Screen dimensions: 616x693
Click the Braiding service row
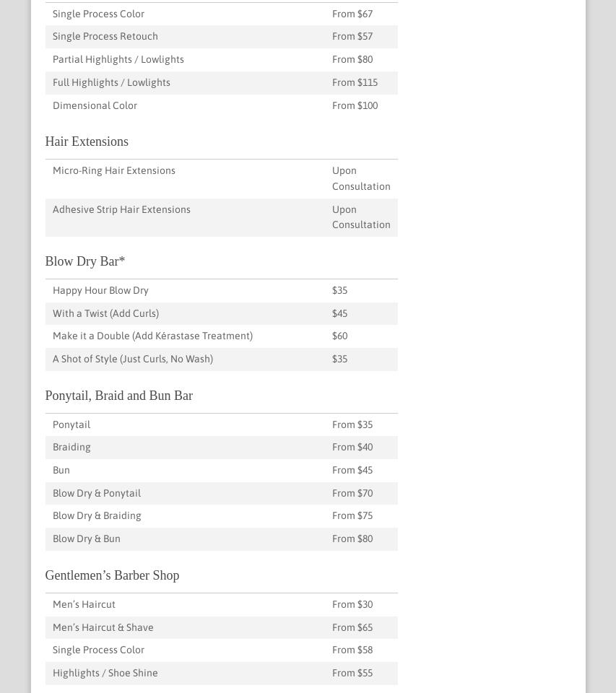[x=71, y=447]
